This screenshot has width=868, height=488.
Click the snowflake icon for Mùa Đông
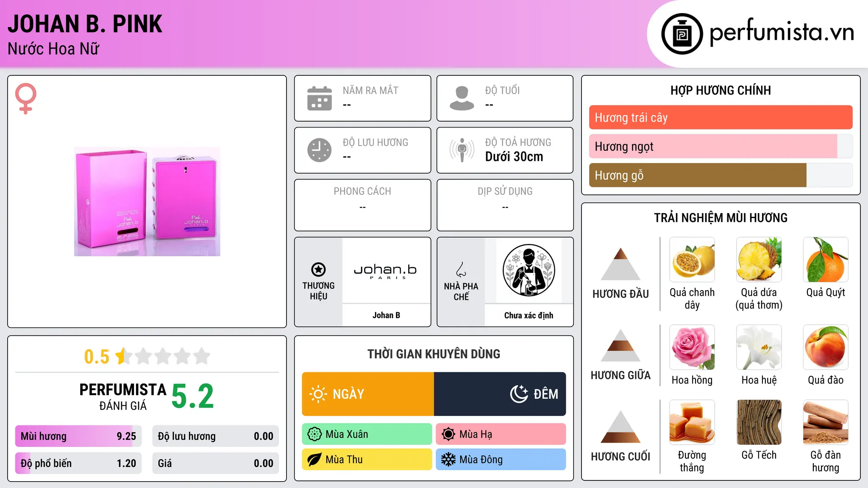[x=448, y=460]
